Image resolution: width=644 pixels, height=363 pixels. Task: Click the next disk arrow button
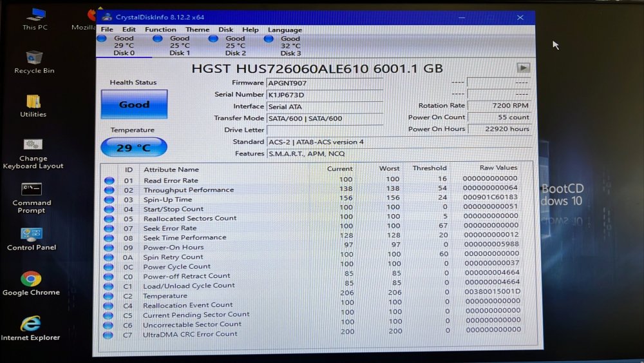[x=523, y=68]
